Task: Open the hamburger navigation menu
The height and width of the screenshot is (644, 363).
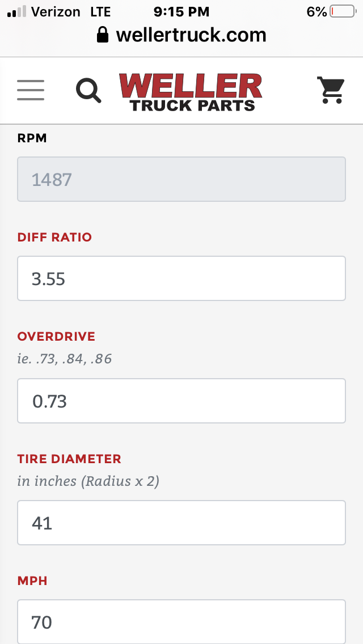Action: [31, 90]
